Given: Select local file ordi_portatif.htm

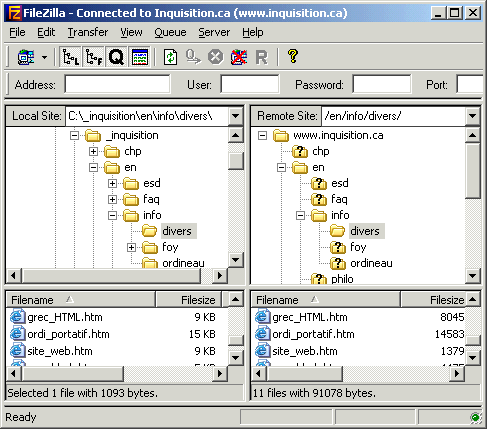Looking at the screenshot, I should coord(68,334).
